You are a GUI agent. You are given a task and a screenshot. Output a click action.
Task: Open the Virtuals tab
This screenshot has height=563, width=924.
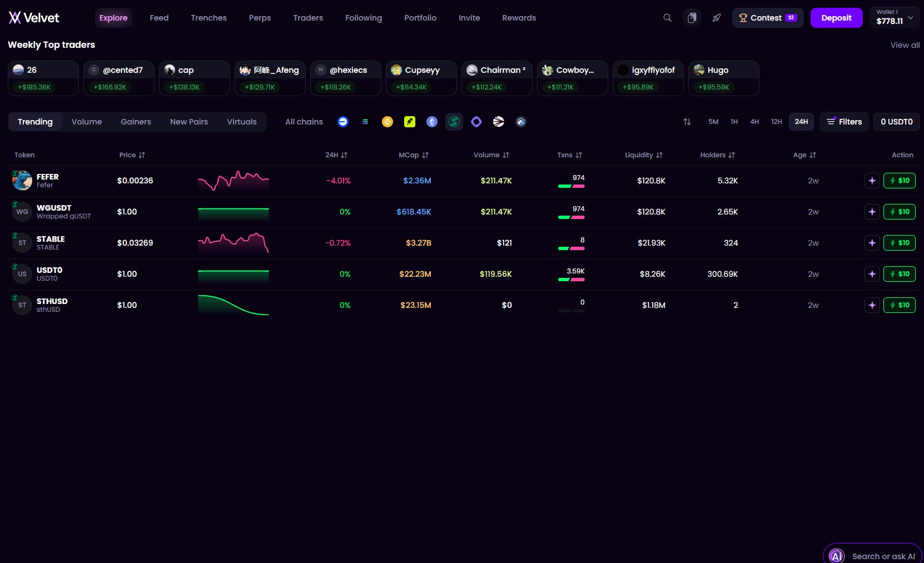click(x=242, y=122)
